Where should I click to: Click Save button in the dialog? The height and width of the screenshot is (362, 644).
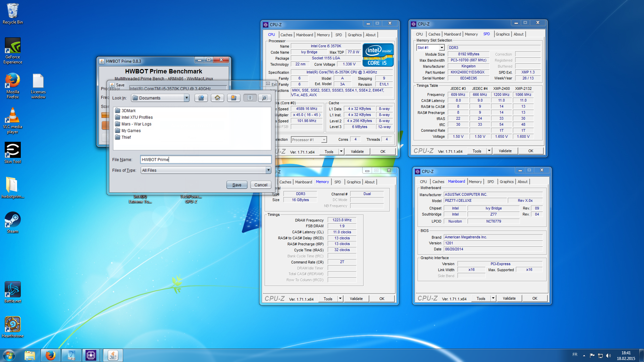coord(237,185)
